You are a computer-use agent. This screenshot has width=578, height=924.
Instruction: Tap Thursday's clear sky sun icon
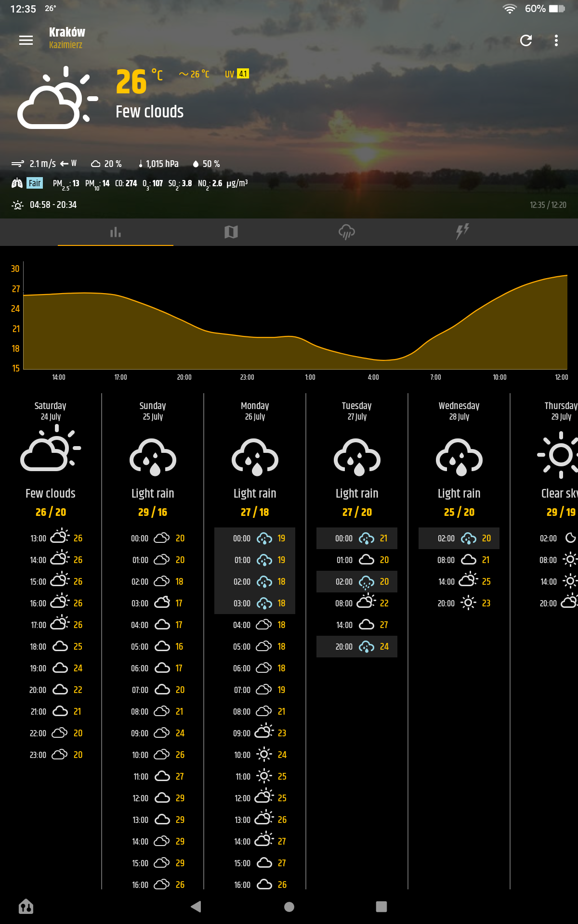click(x=560, y=455)
